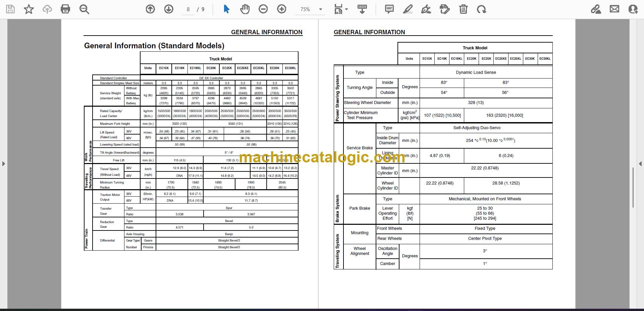Click '328 (13)' steering diameter value
This screenshot has width=644, height=311.
[x=476, y=103]
